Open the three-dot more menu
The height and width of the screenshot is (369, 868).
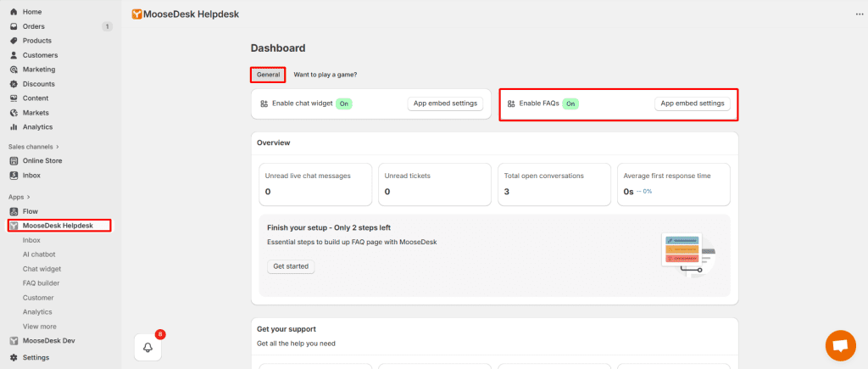860,14
